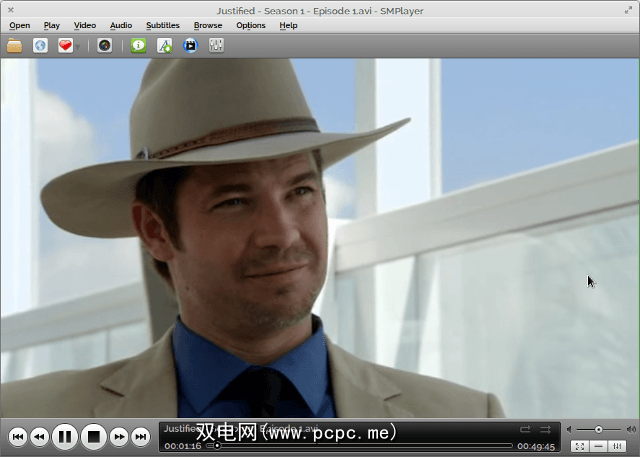The image size is (640, 457).
Task: Stop the video with the square button
Action: (x=93, y=436)
